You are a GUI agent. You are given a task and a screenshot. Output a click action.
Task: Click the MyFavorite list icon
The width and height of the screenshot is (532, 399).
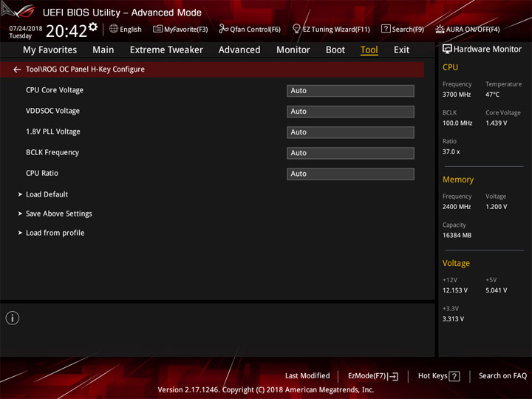pyautogui.click(x=157, y=29)
